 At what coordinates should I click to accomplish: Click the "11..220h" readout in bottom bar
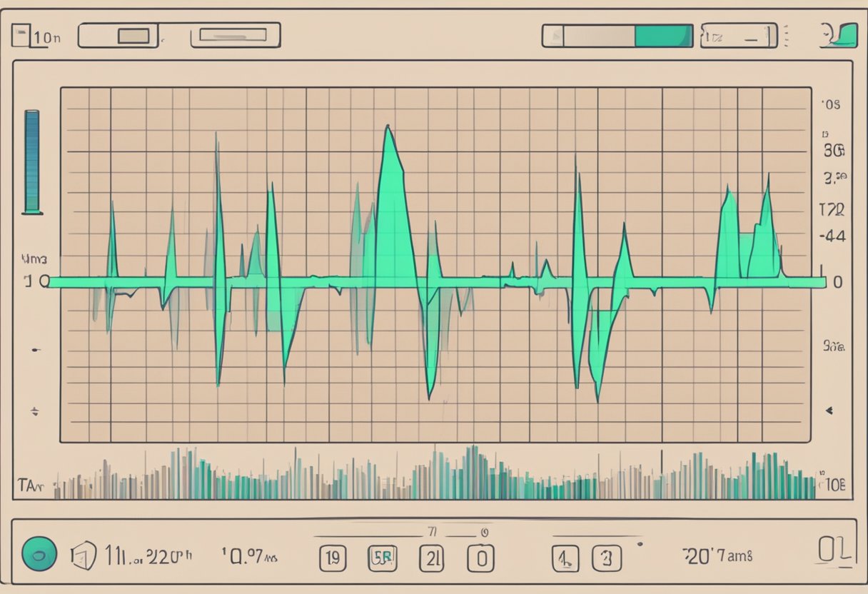(148, 554)
